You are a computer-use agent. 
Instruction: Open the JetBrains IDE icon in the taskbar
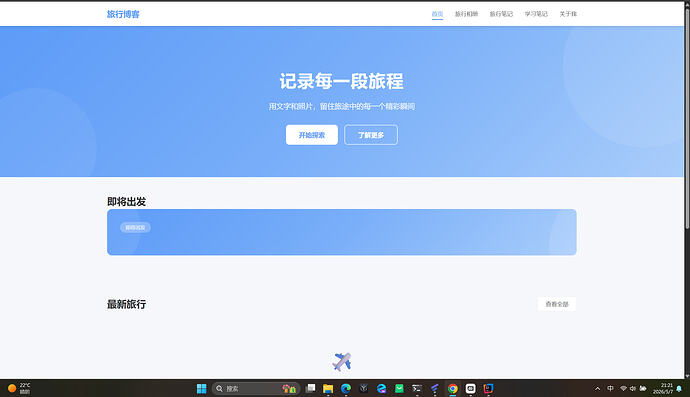(488, 388)
